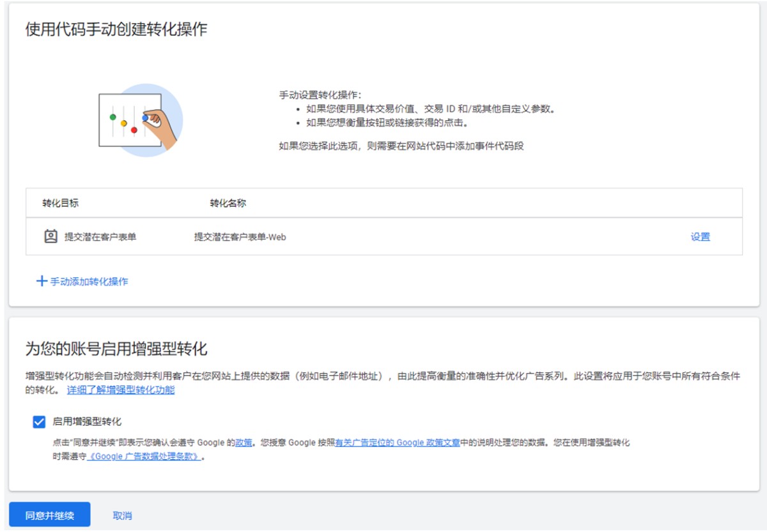767x532 pixels.
Task: Open 设置 for 提交潜在客户表单-Web
Action: (700, 236)
